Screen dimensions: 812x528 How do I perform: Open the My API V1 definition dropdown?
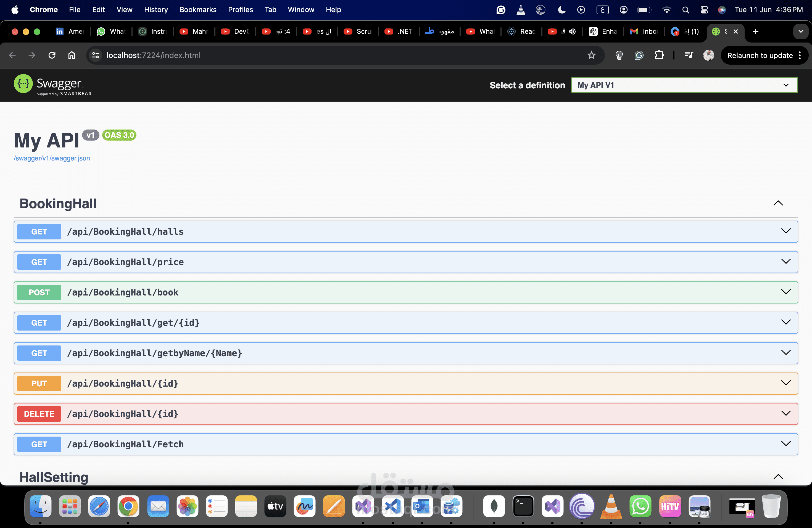click(684, 85)
